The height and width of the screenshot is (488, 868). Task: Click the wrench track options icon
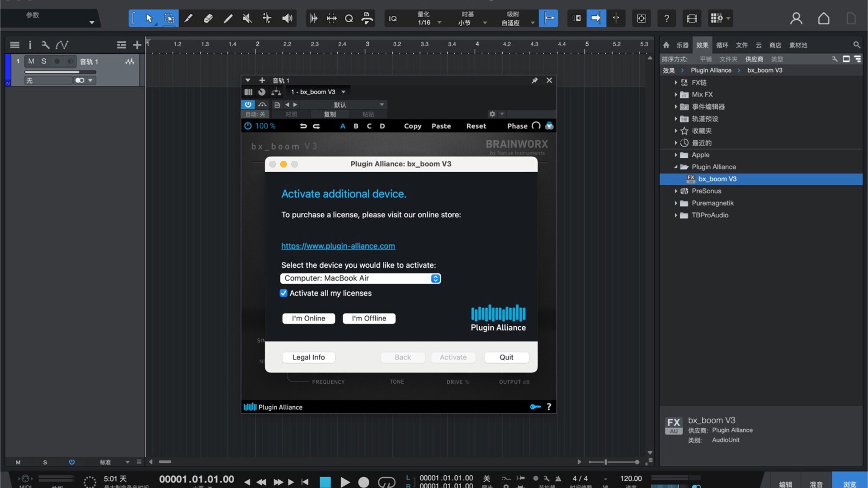[x=45, y=45]
